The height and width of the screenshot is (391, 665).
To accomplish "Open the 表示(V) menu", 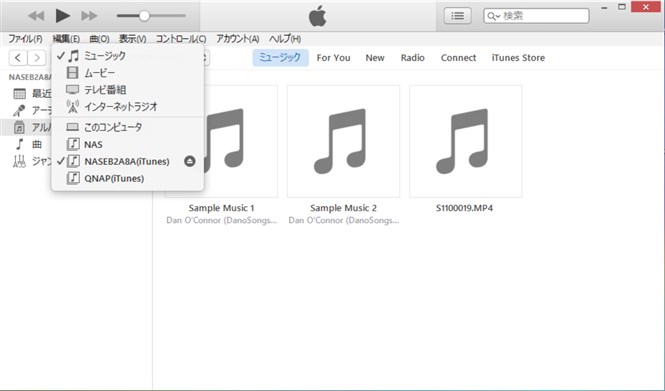I will tap(132, 39).
